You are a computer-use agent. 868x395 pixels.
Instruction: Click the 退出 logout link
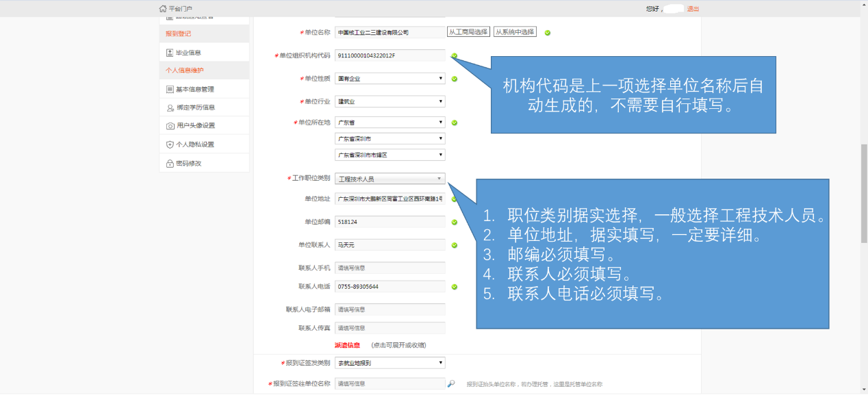point(693,9)
